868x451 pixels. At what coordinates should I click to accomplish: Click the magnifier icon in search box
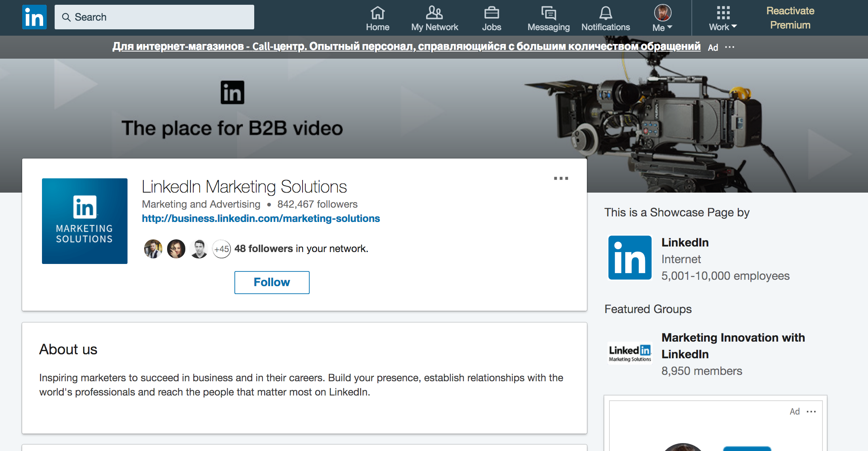coord(66,17)
